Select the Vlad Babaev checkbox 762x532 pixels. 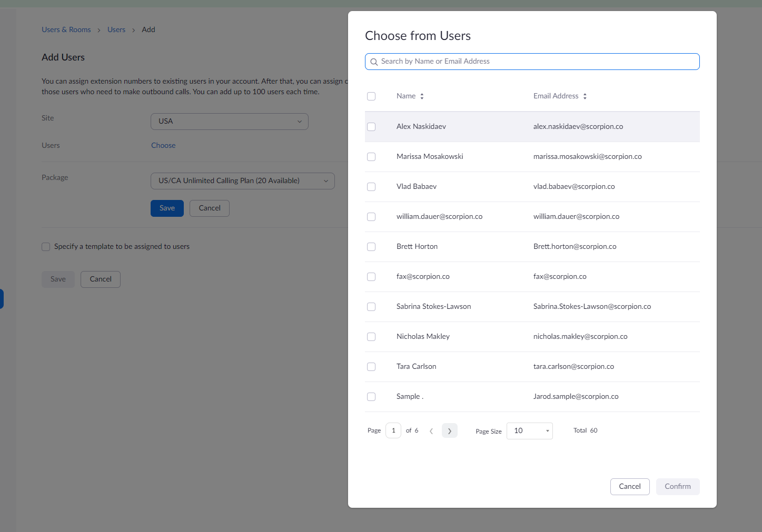[x=371, y=187]
